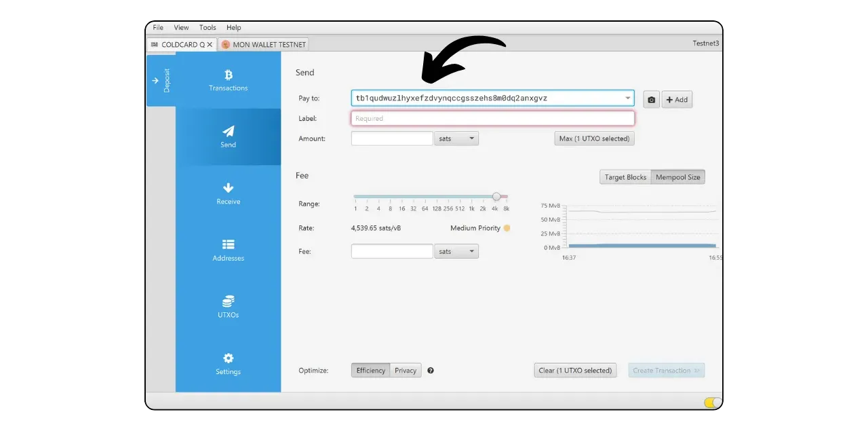The width and height of the screenshot is (868, 431).
Task: Switch to the MON WALLET TESTNET tab
Action: 264,45
